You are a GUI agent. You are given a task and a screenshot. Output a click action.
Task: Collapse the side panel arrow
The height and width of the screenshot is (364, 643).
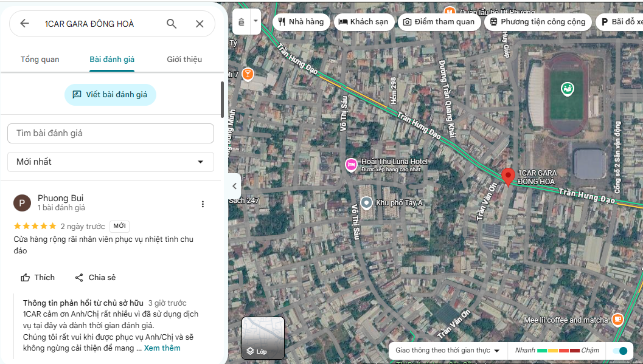coord(234,186)
